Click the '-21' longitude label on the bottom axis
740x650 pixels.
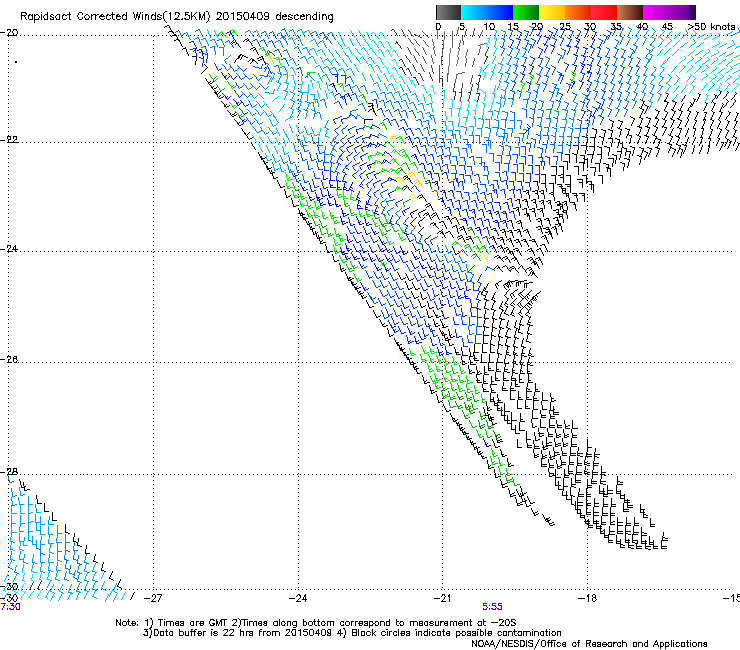click(x=442, y=598)
